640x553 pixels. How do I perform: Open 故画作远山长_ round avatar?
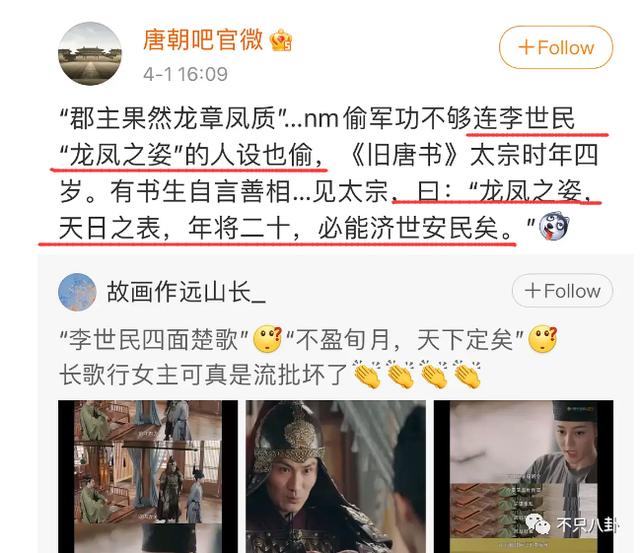point(77,292)
